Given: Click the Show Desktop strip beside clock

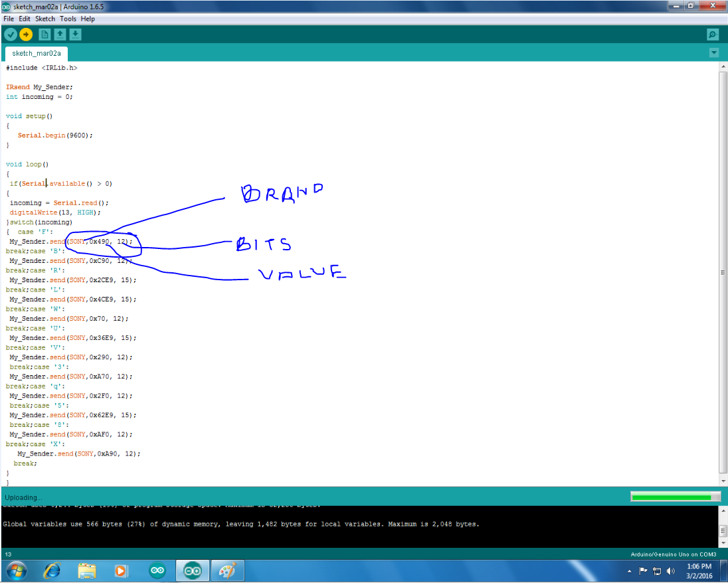Looking at the screenshot, I should (x=723, y=571).
